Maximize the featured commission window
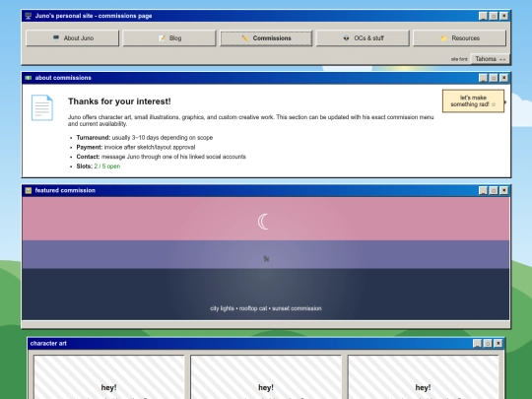The width and height of the screenshot is (532, 399). click(x=494, y=191)
